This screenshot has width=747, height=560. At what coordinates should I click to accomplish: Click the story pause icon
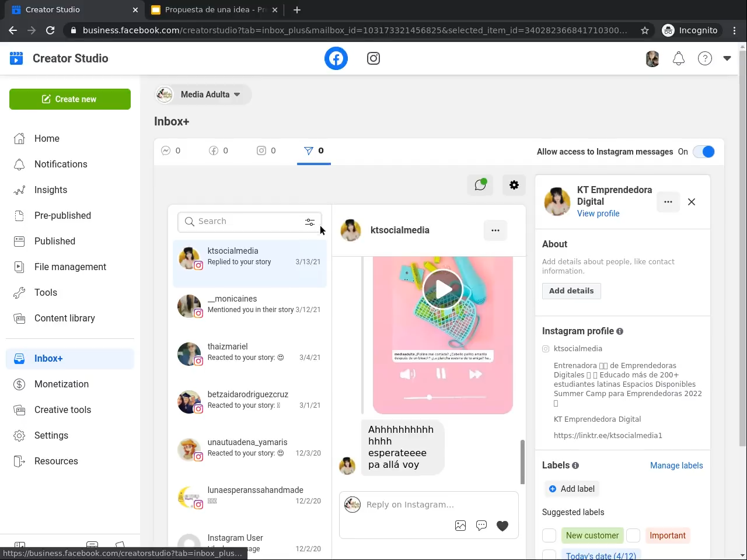(x=441, y=374)
